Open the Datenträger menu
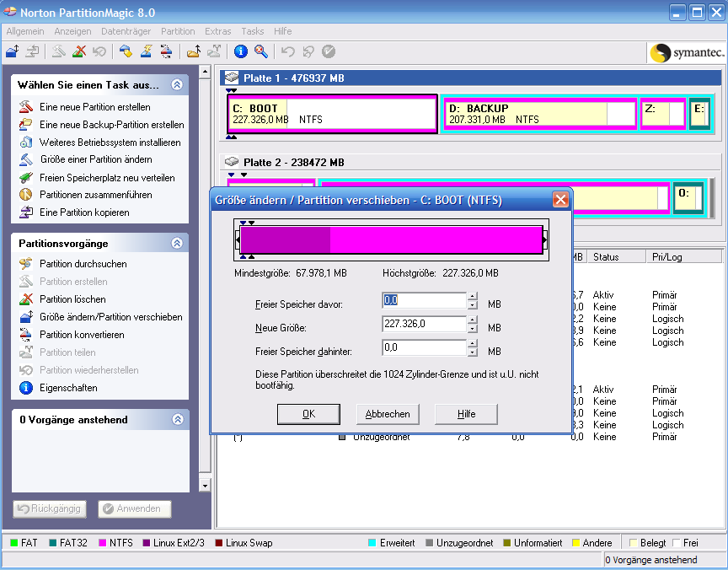 pos(126,31)
